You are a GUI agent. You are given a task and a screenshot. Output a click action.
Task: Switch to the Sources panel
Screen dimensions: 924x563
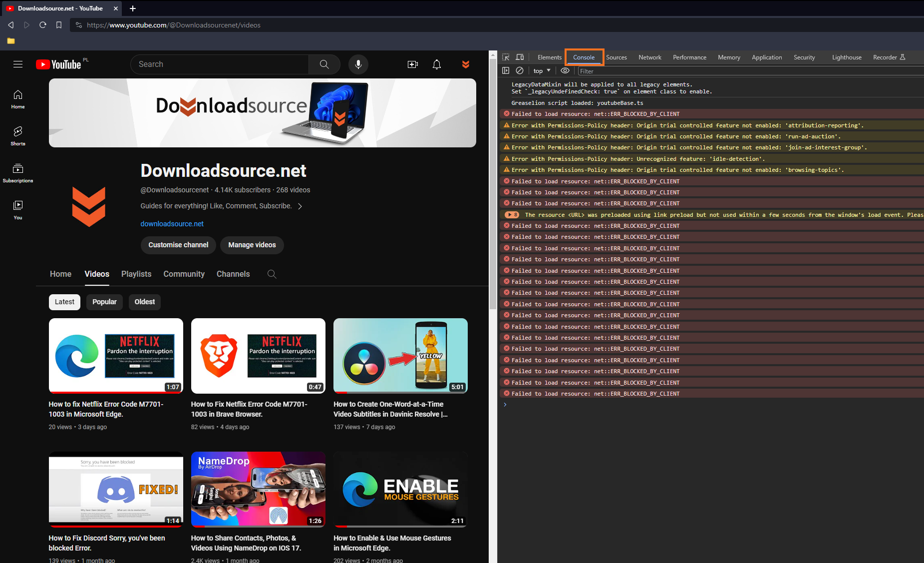point(616,57)
